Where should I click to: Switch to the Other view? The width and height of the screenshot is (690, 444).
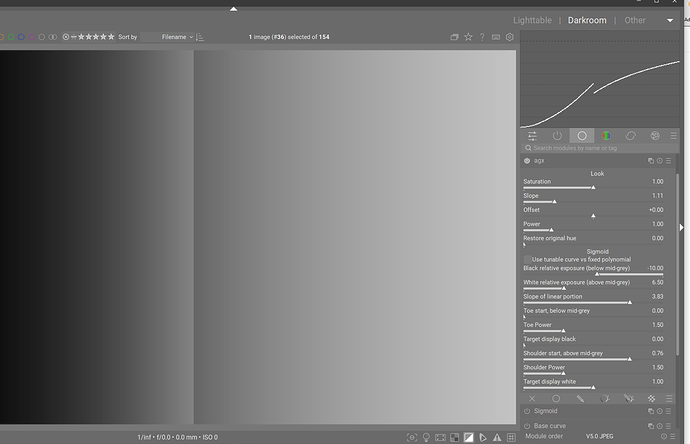(x=635, y=20)
